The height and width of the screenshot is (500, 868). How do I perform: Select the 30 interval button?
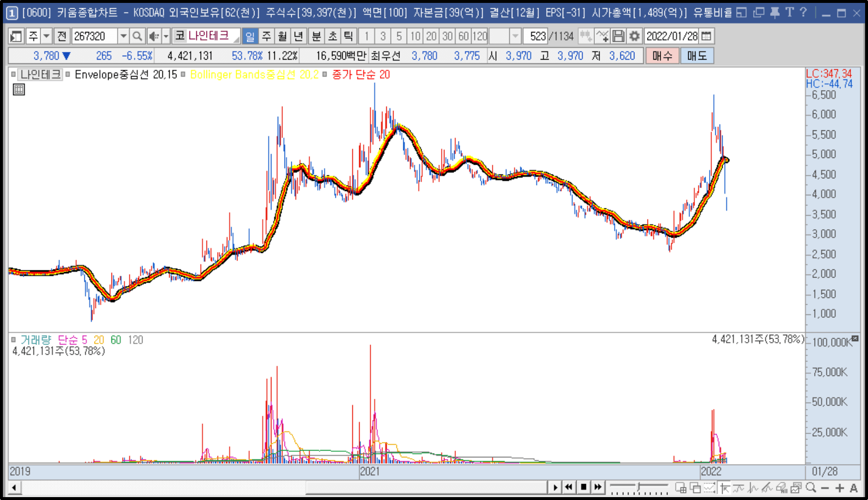pyautogui.click(x=447, y=36)
